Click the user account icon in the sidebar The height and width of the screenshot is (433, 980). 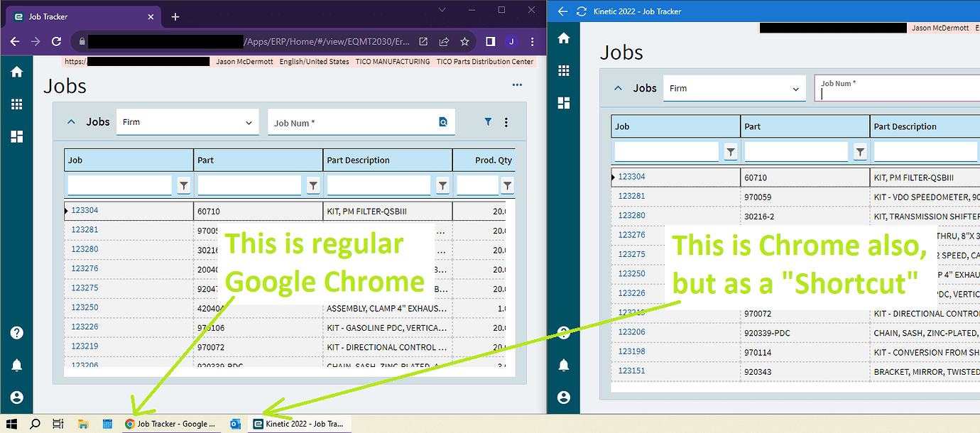click(x=17, y=397)
